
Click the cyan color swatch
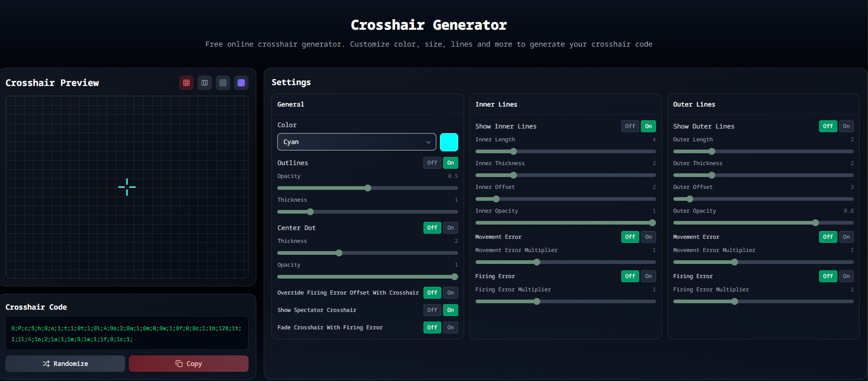point(449,142)
